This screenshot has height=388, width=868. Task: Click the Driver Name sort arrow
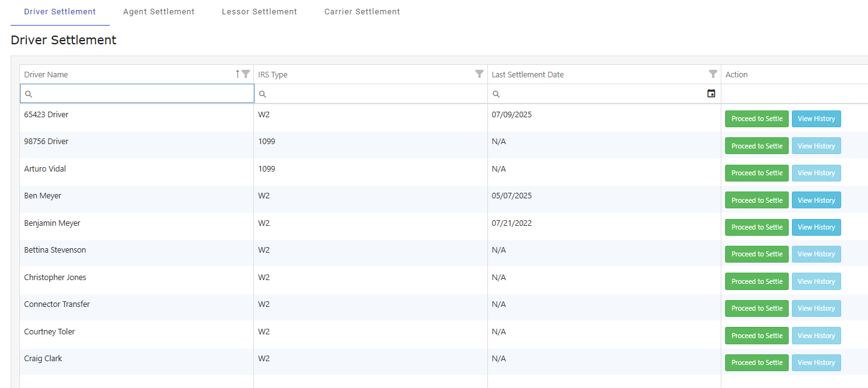click(x=237, y=74)
